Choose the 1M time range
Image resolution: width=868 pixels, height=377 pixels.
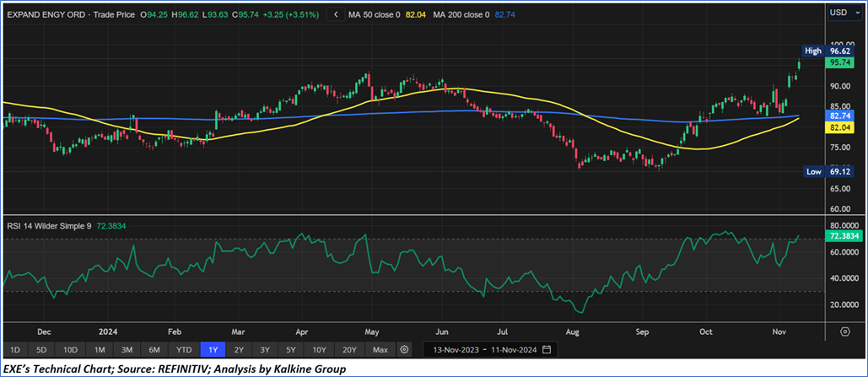click(x=100, y=349)
